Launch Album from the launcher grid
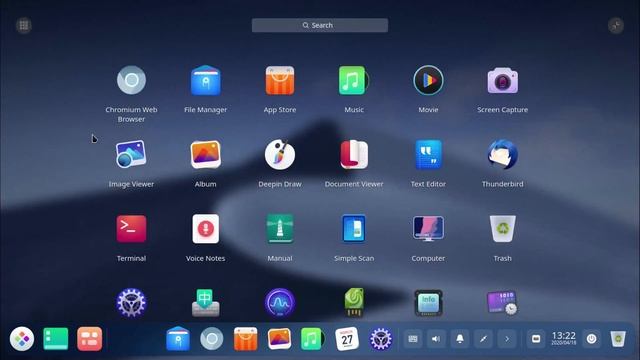 click(x=206, y=154)
